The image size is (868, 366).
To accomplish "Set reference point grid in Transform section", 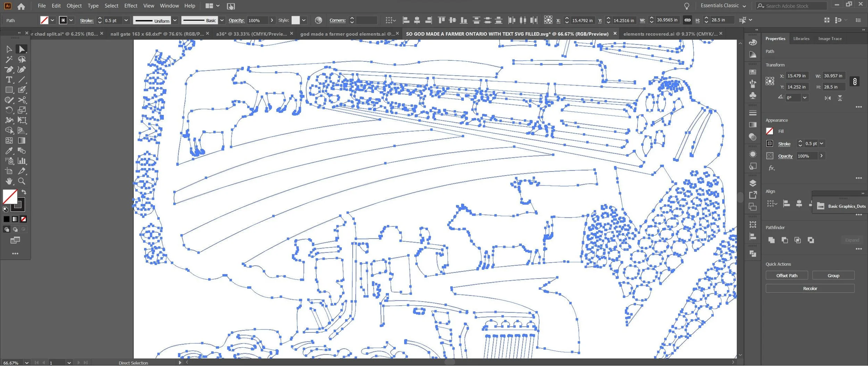I will 770,81.
